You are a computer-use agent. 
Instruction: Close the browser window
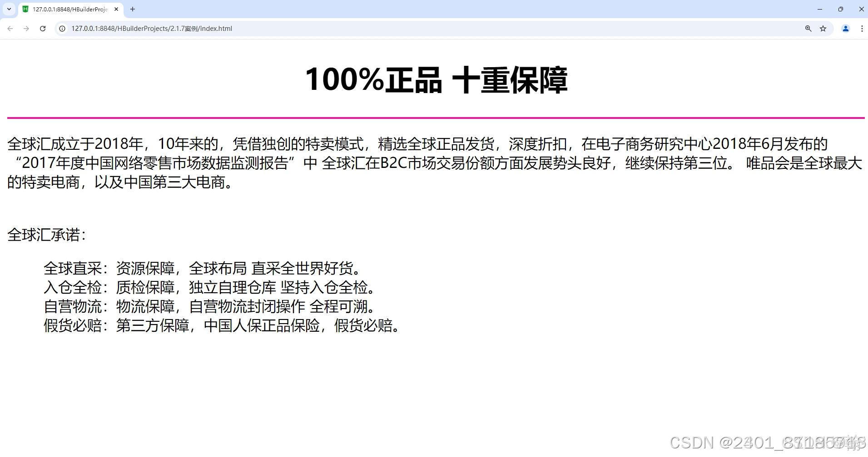(x=861, y=9)
